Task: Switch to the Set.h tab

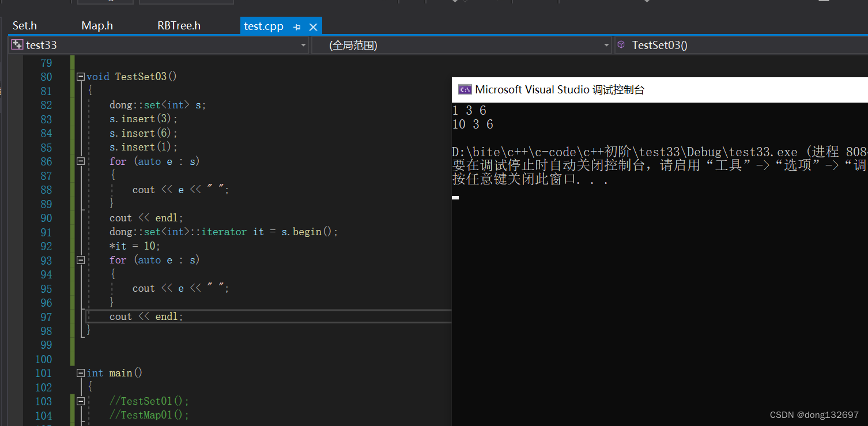Action: (x=25, y=25)
